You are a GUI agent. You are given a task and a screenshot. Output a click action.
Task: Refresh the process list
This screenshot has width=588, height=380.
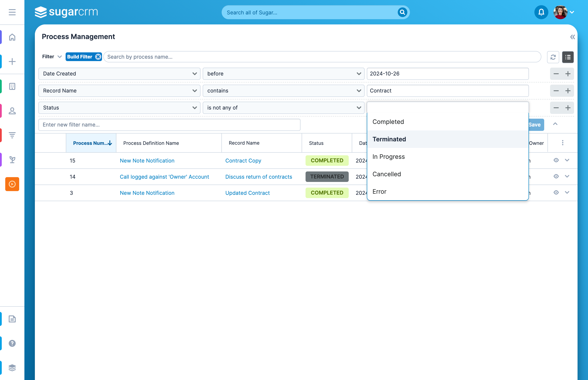(553, 57)
